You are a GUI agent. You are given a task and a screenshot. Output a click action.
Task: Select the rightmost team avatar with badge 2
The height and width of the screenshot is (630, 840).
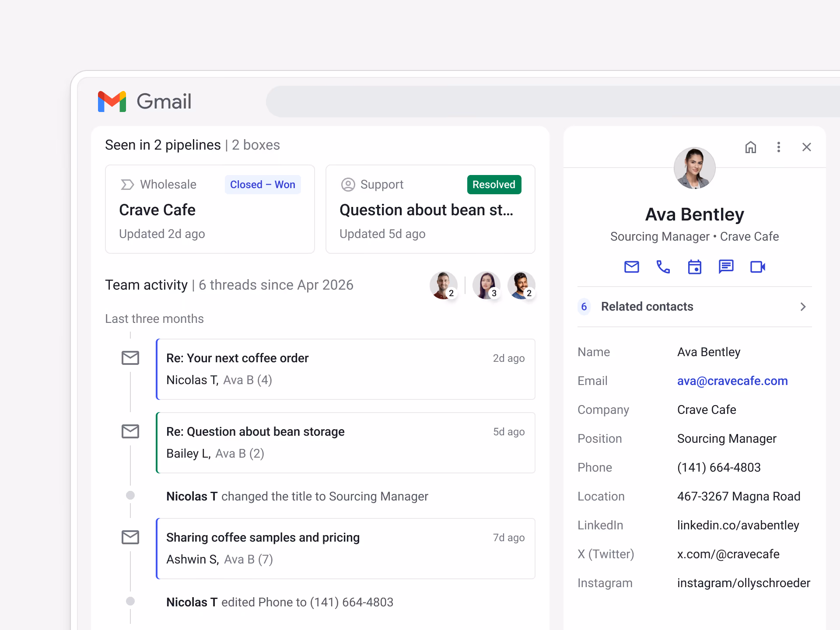click(x=521, y=285)
